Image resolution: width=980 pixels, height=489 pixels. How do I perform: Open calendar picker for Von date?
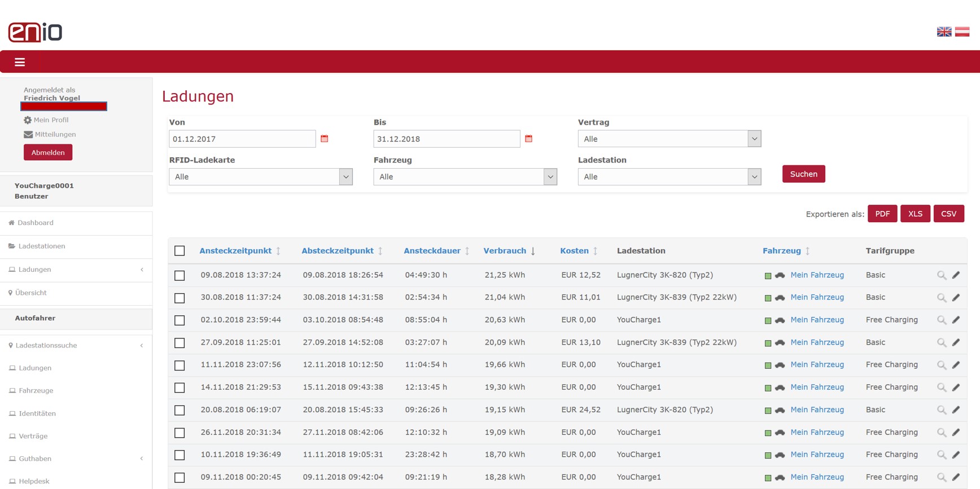[x=324, y=139]
